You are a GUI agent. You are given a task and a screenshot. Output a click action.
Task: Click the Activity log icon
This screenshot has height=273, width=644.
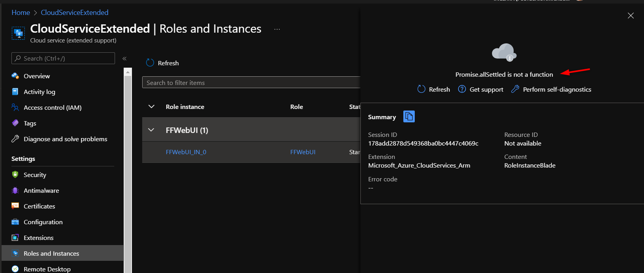coord(15,92)
